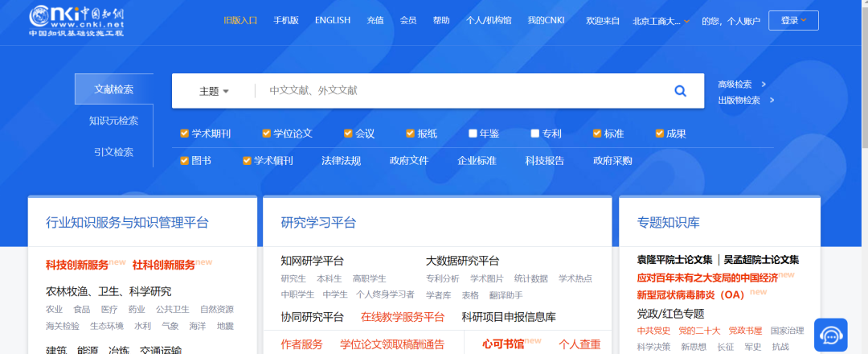Open 心可书馆 link
868x354 pixels.
coord(503,344)
